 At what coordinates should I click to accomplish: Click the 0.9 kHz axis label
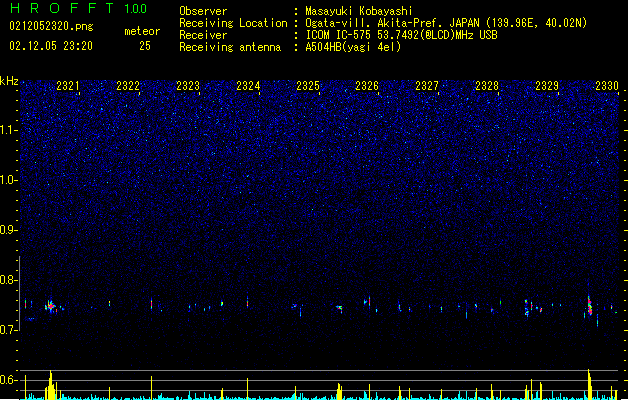pyautogui.click(x=8, y=230)
